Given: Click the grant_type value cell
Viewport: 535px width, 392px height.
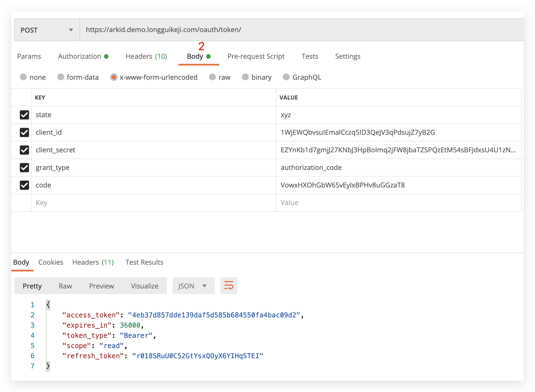Looking at the screenshot, I should point(398,168).
